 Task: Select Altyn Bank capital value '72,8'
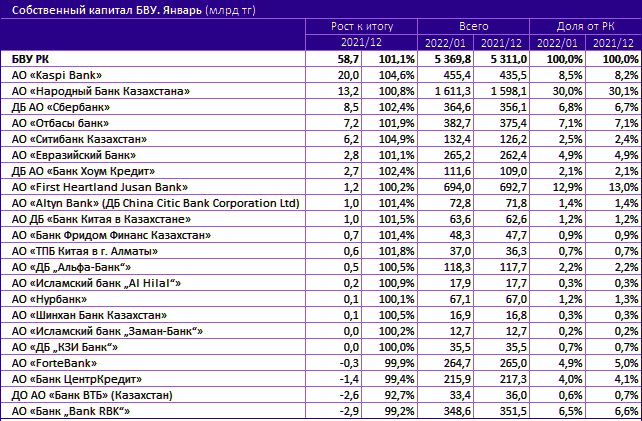460,203
